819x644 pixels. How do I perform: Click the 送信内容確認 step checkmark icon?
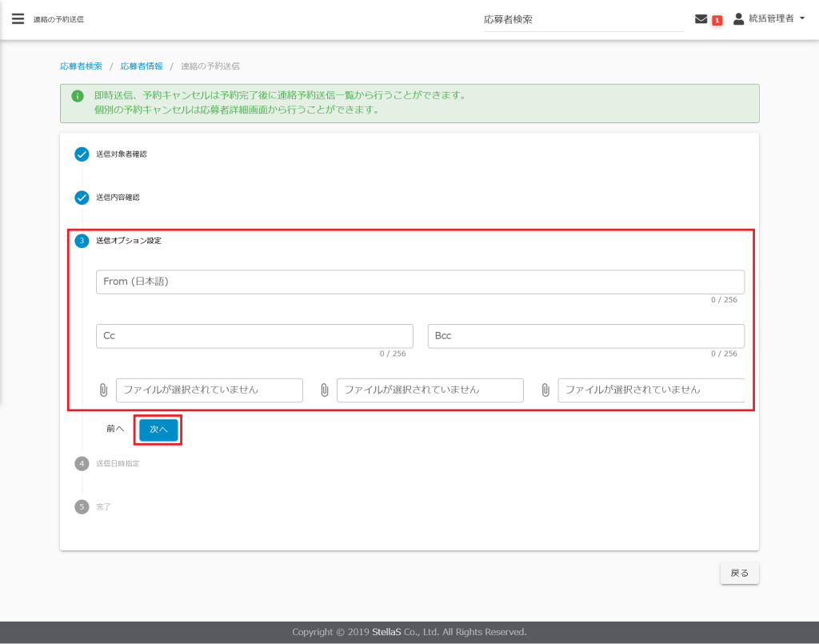pos(82,198)
